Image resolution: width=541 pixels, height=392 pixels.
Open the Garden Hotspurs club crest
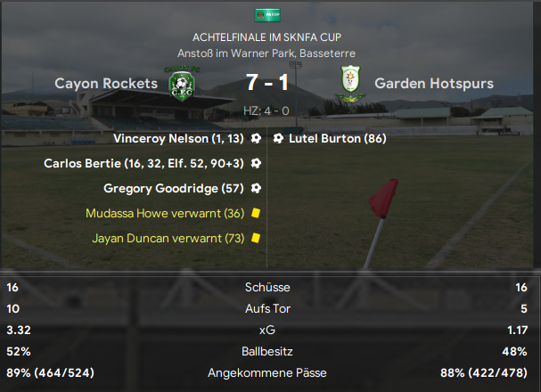(x=350, y=84)
